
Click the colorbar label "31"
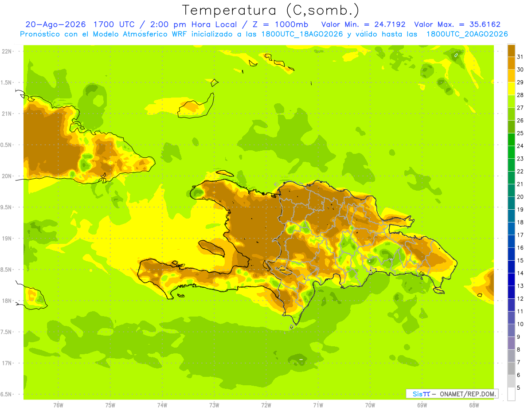520,57
